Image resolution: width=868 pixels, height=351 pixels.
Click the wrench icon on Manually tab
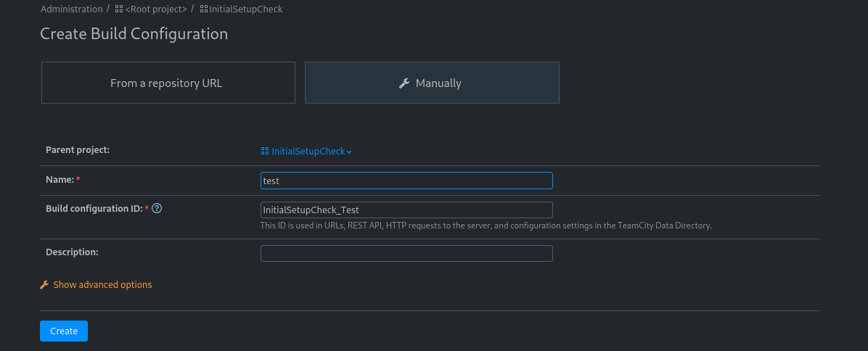coord(404,83)
